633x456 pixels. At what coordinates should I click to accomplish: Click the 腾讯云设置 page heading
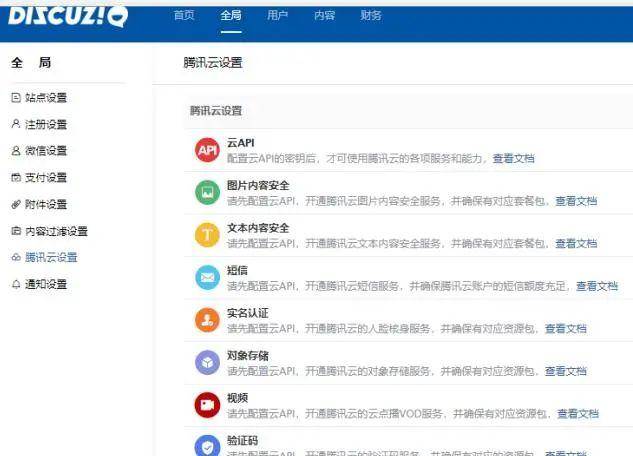[x=213, y=63]
